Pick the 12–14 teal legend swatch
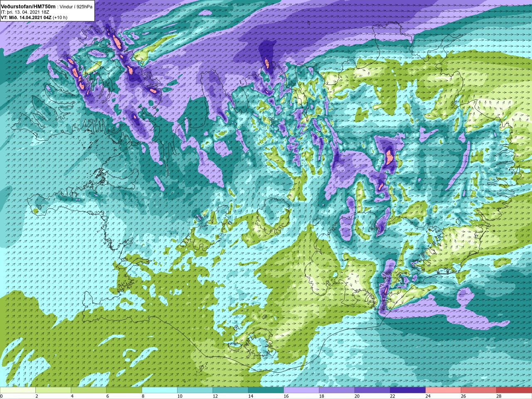Screen dimensions: 532x399 tap(230, 390)
